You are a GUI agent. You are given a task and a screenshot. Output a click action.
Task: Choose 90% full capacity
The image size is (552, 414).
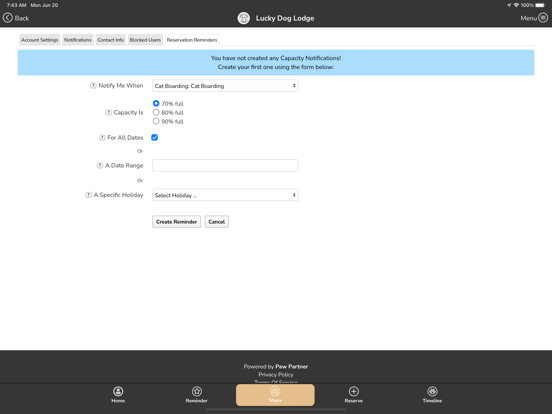(156, 121)
